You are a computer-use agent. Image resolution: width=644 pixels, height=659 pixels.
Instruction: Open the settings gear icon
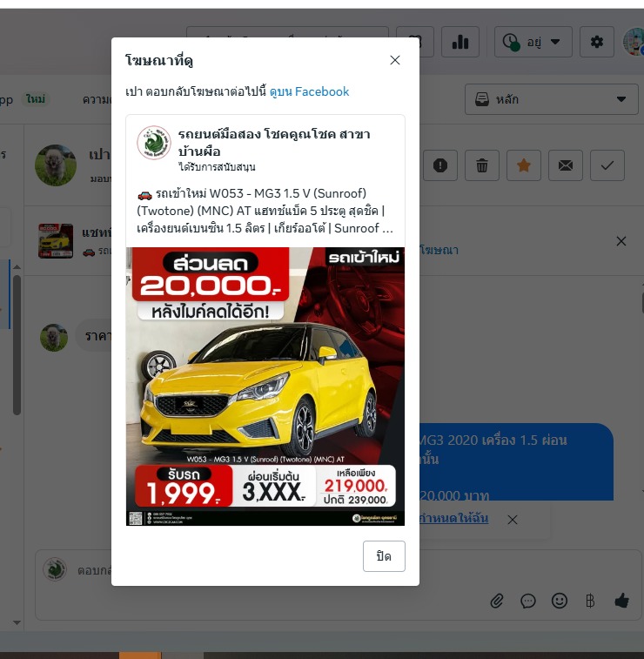(596, 42)
